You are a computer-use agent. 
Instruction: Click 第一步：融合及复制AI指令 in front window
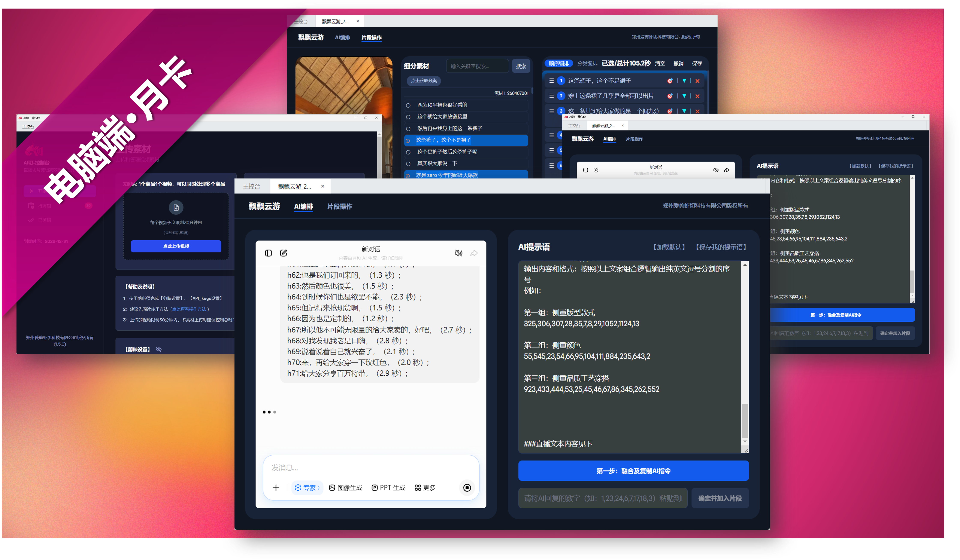tap(633, 471)
